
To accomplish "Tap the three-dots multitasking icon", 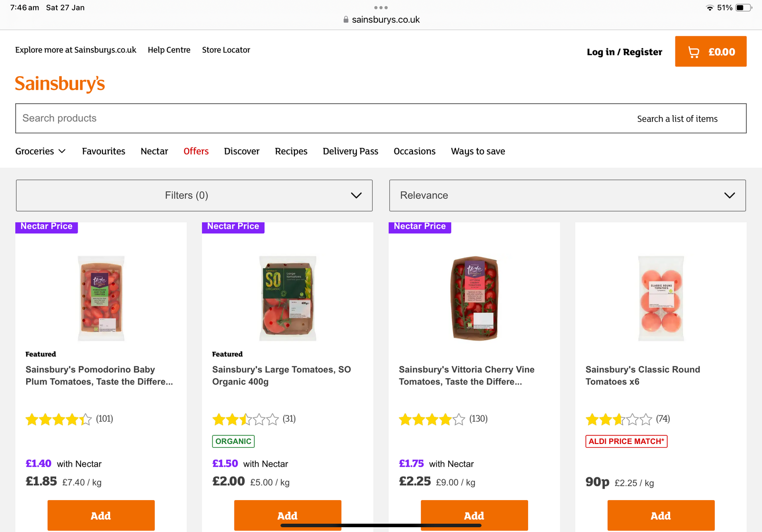I will click(x=381, y=8).
